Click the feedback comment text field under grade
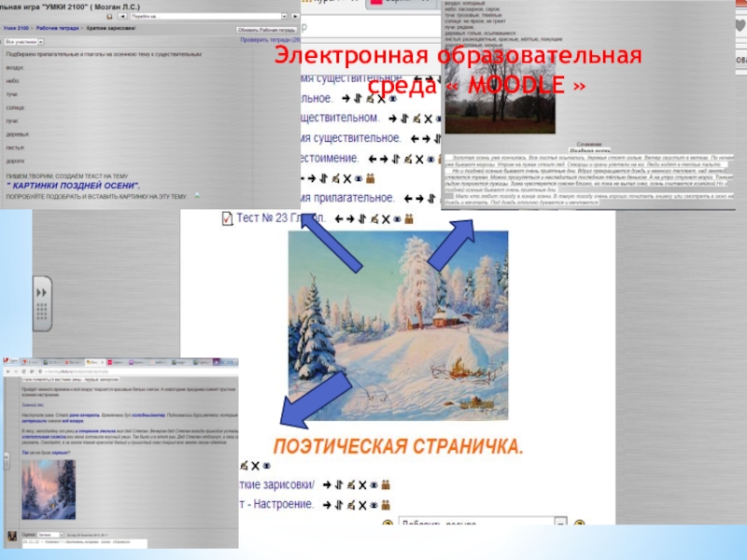 [84, 543]
